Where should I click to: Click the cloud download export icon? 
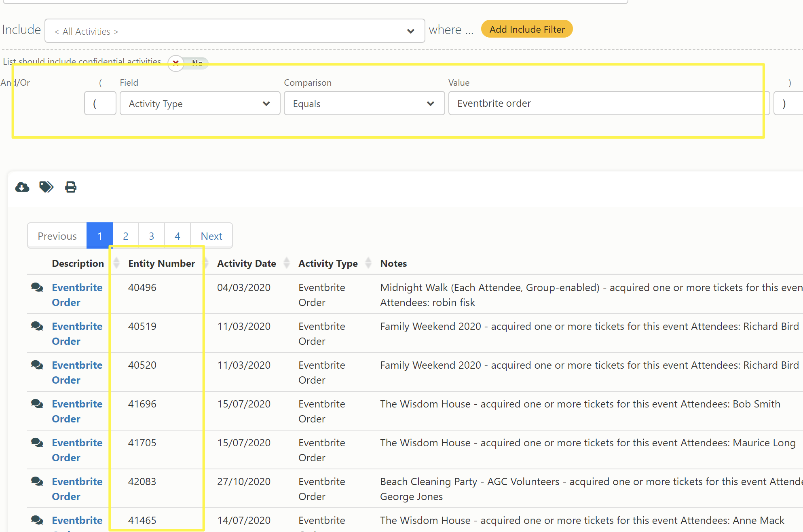pyautogui.click(x=22, y=187)
